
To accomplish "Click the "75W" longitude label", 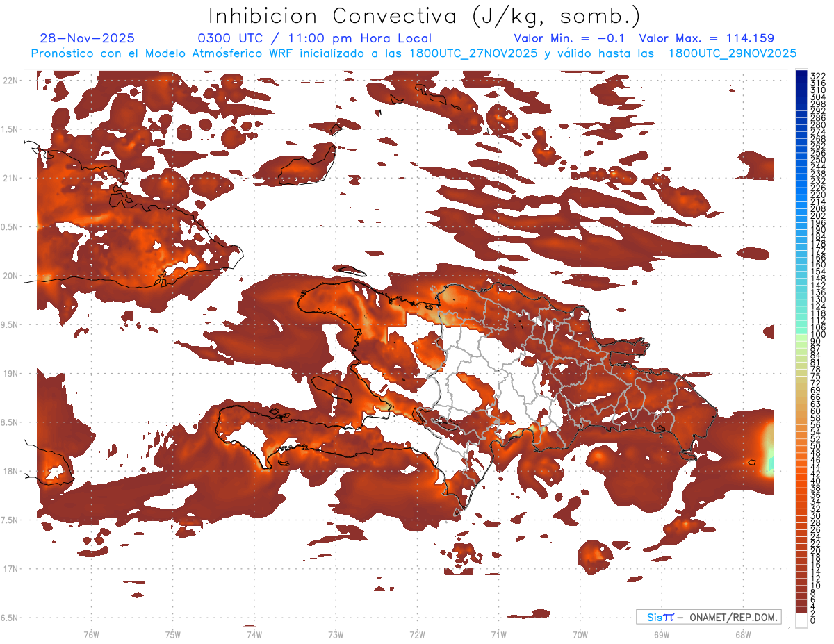I will tap(173, 635).
